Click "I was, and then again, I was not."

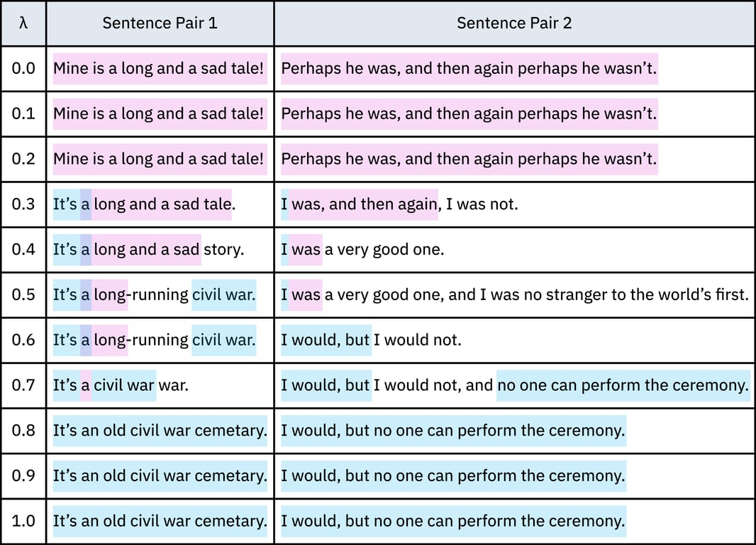click(x=399, y=204)
